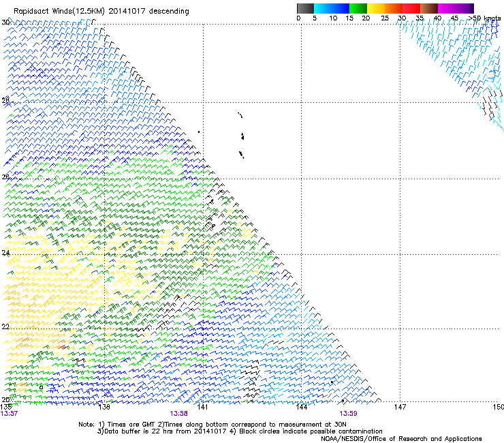Click the red 30-35 knots legend segment
The image size is (504, 443).
coord(411,8)
